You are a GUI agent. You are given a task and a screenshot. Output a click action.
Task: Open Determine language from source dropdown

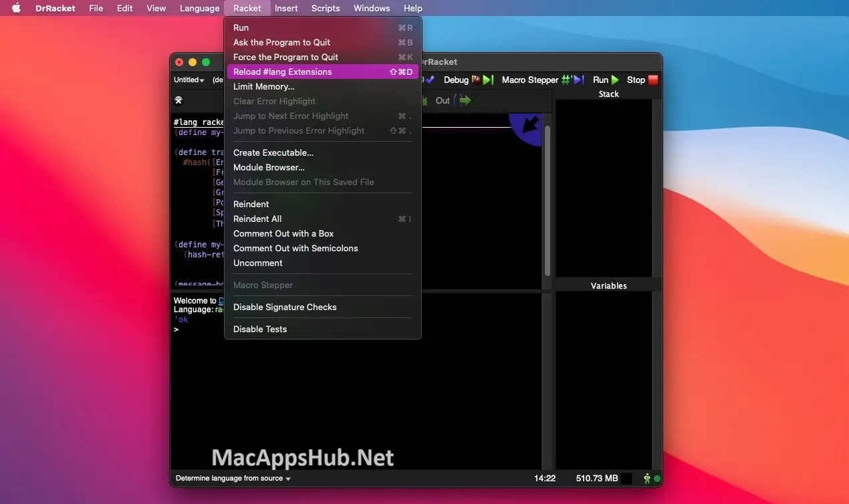coord(233,479)
